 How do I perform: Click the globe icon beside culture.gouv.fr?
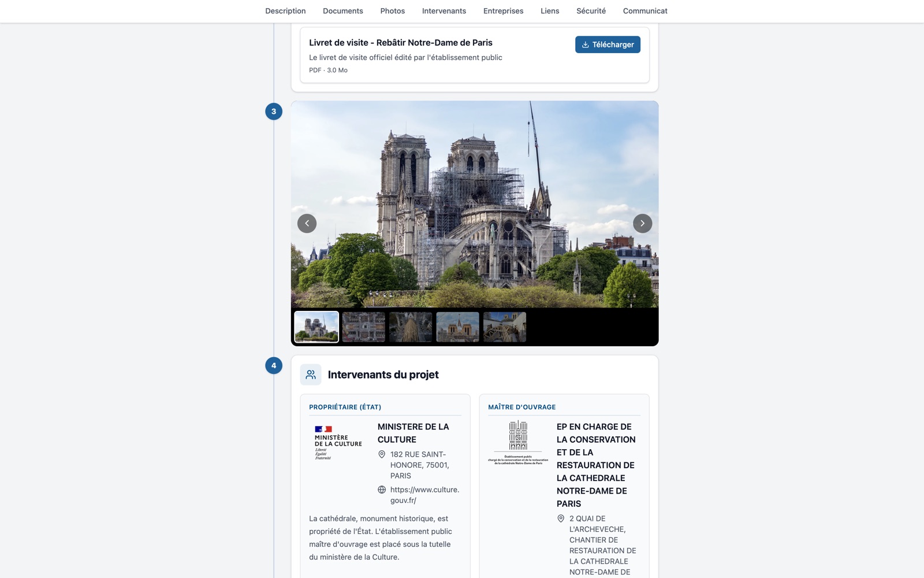[382, 490]
